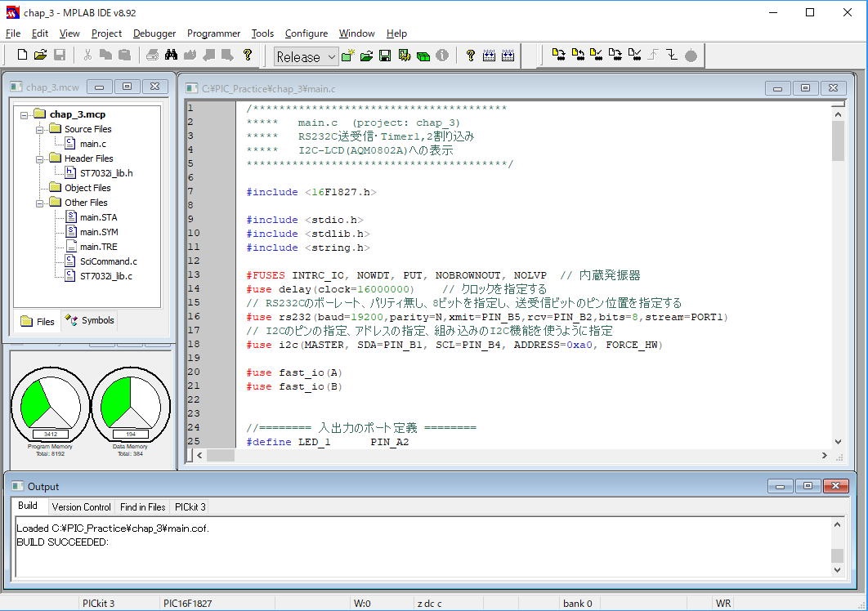Collapse the Source Files folder
868x611 pixels.
tap(38, 129)
